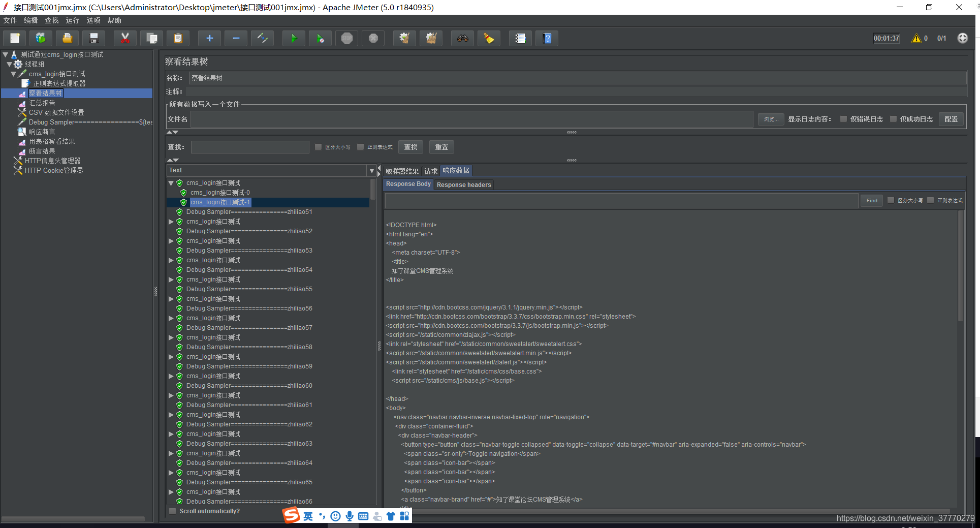
Task: Clear results with the single broom icon
Action: point(404,38)
